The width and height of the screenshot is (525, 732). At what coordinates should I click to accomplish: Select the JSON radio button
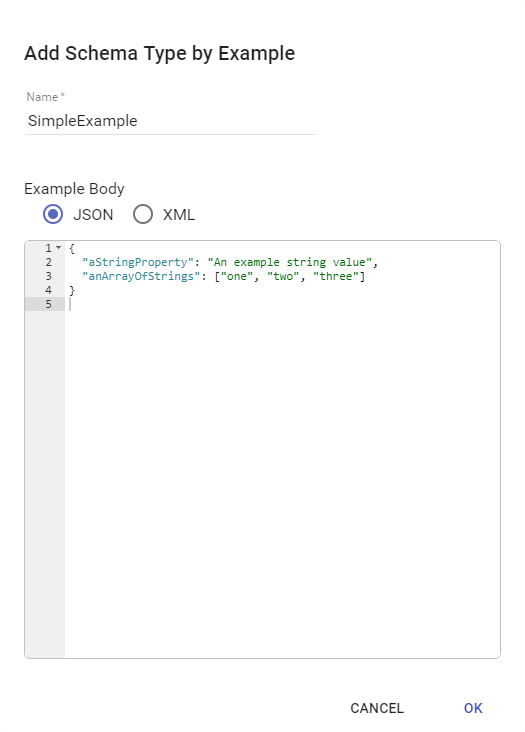point(53,214)
